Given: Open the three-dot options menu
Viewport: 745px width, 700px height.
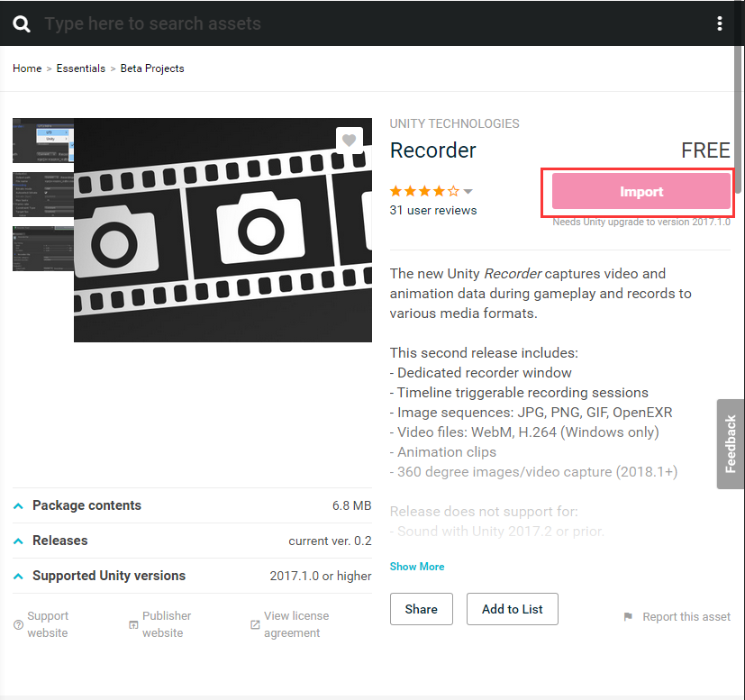Looking at the screenshot, I should 720,23.
